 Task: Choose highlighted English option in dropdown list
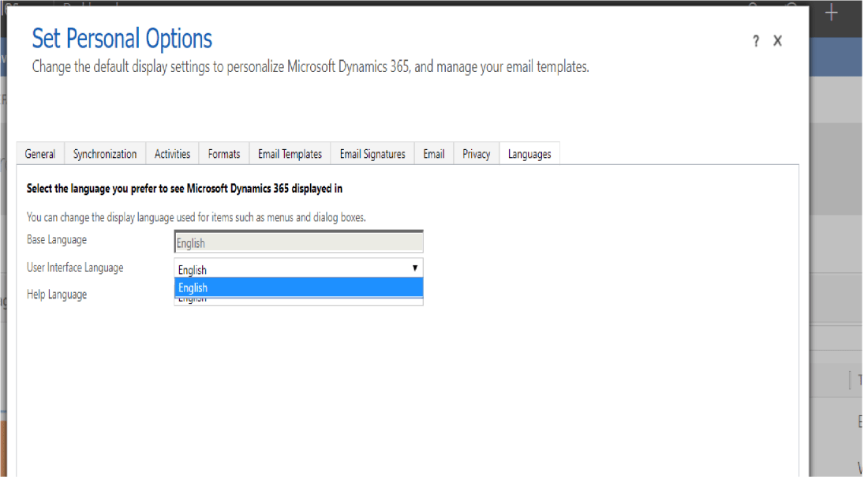298,288
